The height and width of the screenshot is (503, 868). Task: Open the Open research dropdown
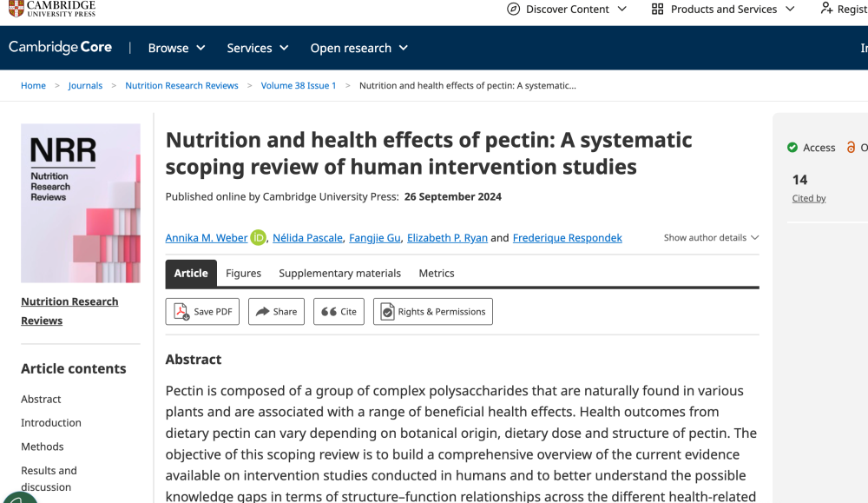pos(358,48)
